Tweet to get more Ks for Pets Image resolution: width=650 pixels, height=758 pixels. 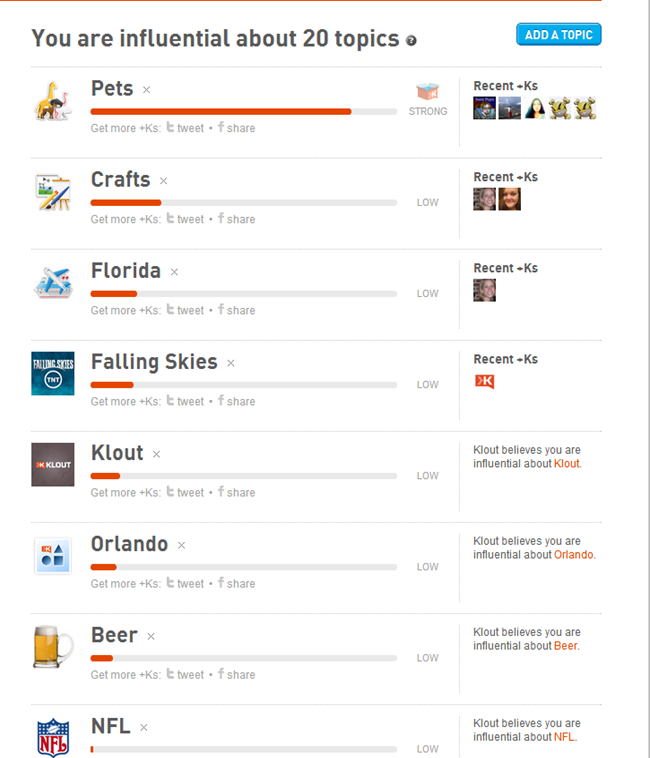(x=185, y=128)
